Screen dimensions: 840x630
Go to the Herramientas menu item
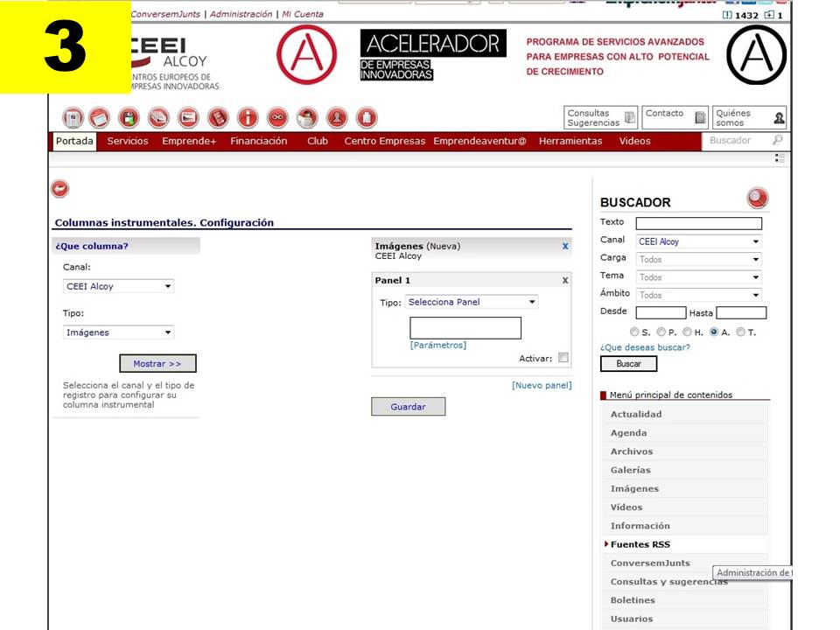(x=570, y=141)
